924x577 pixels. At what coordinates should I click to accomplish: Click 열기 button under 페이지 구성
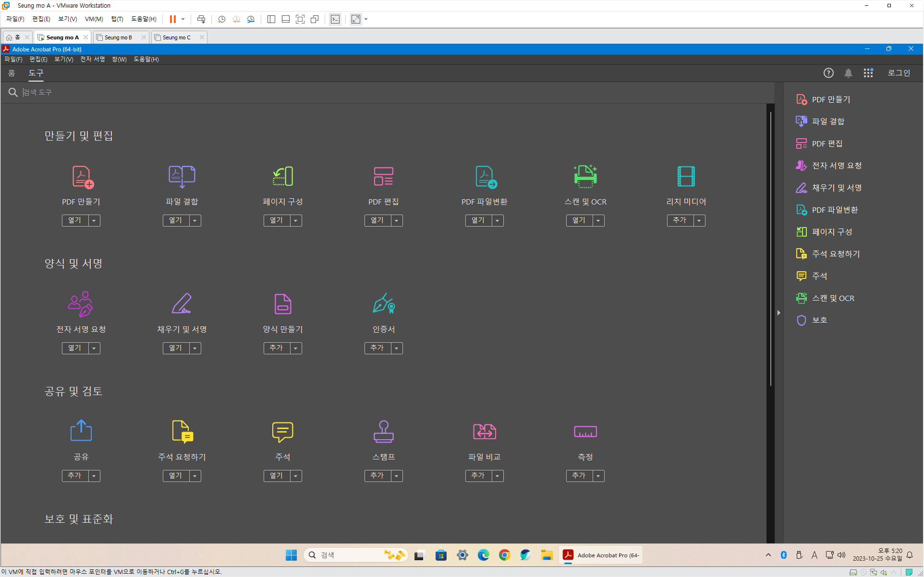277,221
